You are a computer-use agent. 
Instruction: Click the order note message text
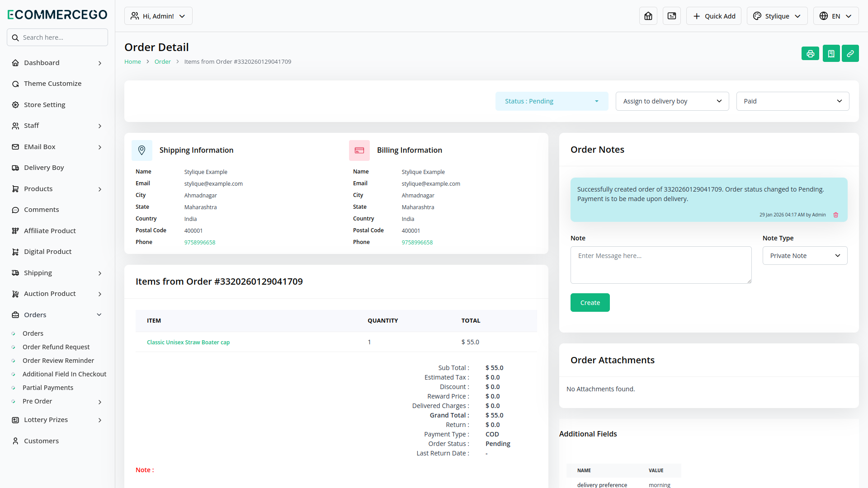(x=701, y=194)
